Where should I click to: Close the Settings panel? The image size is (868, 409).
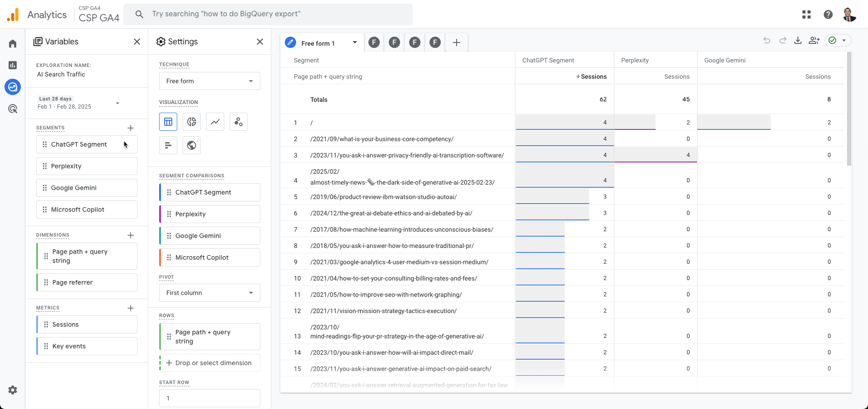tap(260, 42)
